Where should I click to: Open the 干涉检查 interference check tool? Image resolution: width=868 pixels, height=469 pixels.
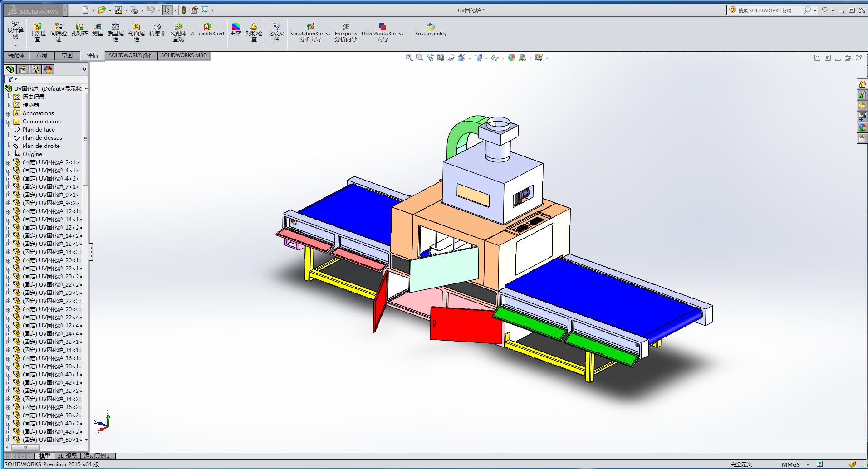(38, 33)
